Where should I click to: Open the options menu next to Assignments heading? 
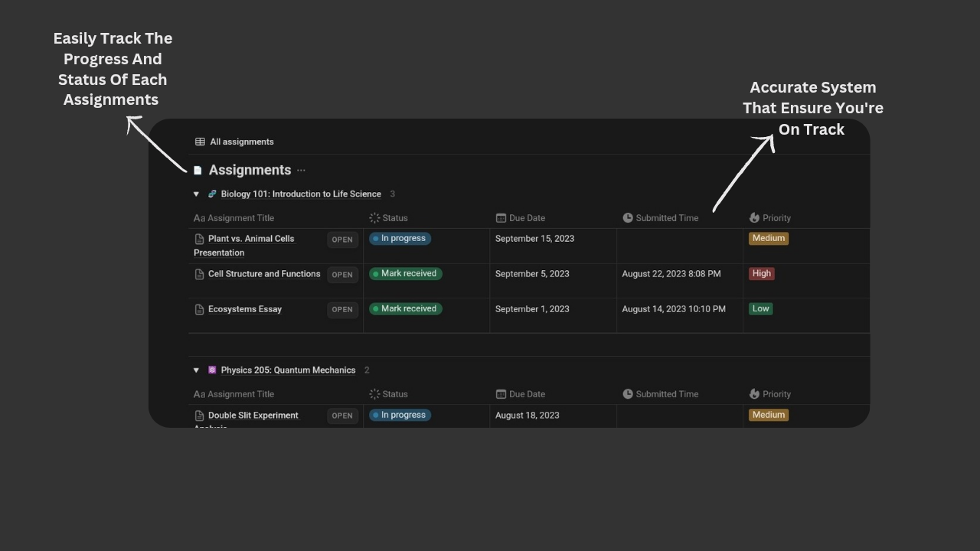(301, 170)
